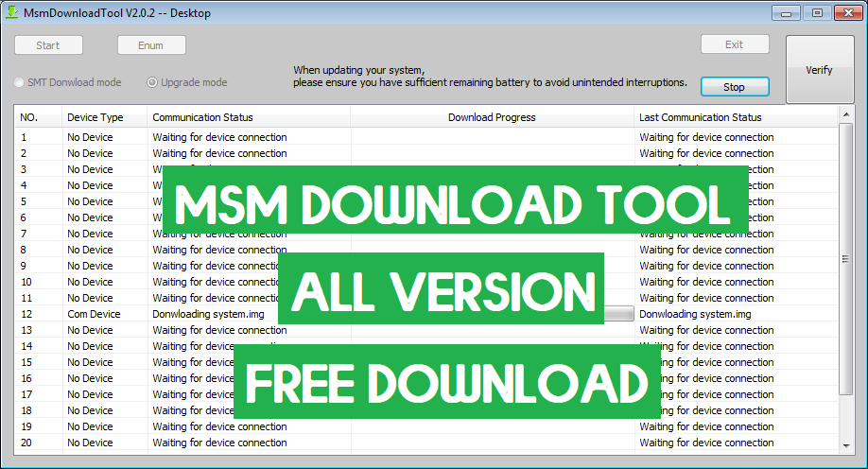The height and width of the screenshot is (469, 868).
Task: Click the scrollbar up arrow
Action: point(846,114)
